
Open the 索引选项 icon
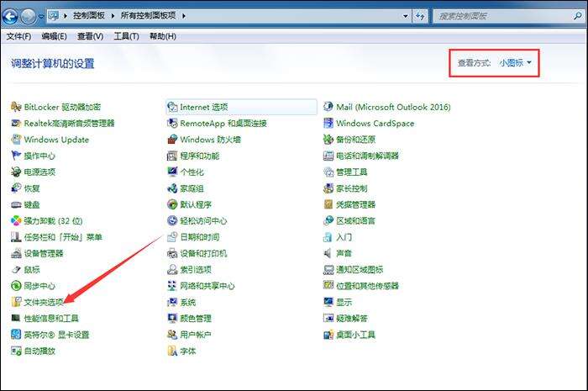[x=172, y=270]
